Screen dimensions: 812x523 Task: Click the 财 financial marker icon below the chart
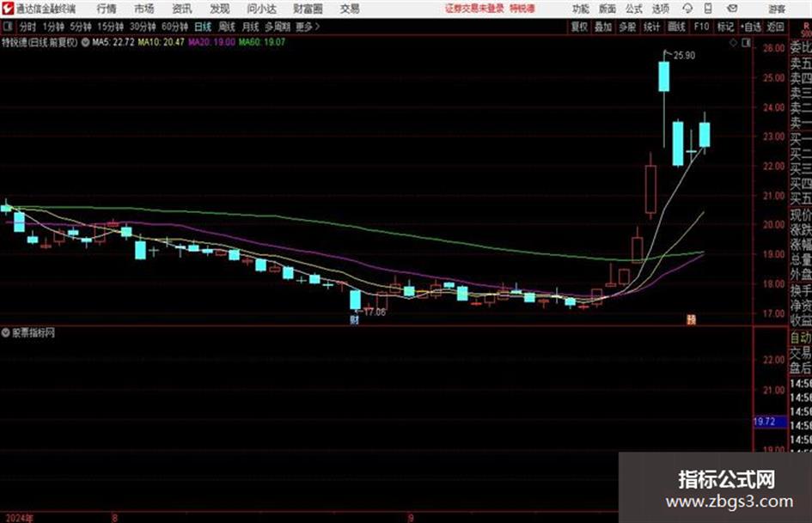pyautogui.click(x=354, y=320)
